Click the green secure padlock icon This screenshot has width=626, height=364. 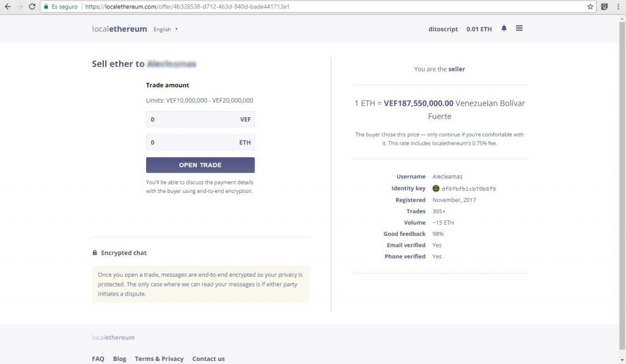click(46, 6)
